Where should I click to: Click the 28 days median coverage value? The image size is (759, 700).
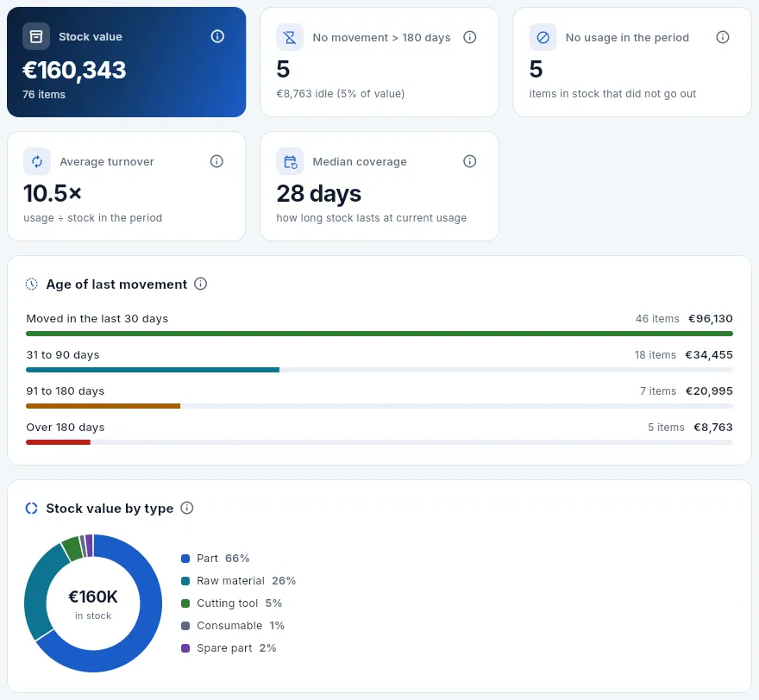tap(319, 194)
